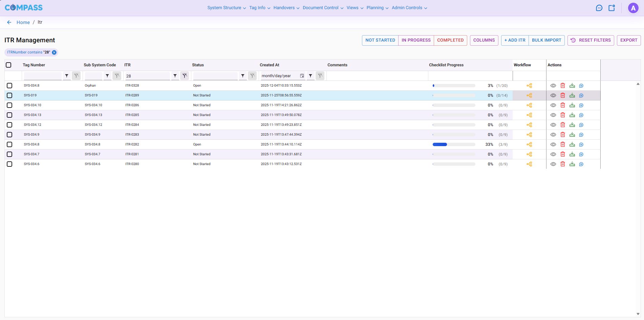Open the chat bubble icon in the header
Screen dimensions: 644x320
pyautogui.click(x=599, y=7)
